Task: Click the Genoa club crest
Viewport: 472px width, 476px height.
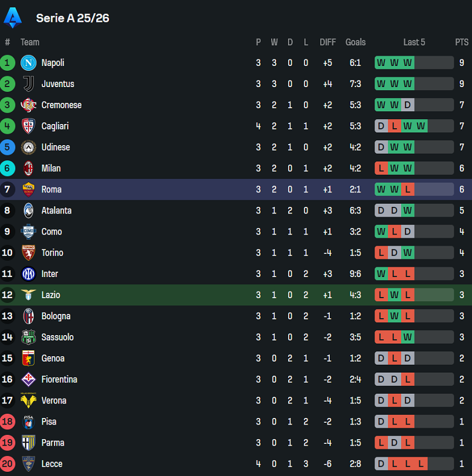Action: tap(28, 358)
